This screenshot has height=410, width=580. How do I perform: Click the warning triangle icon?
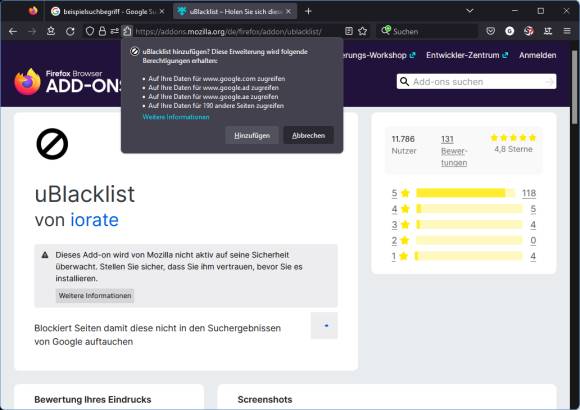[45, 255]
